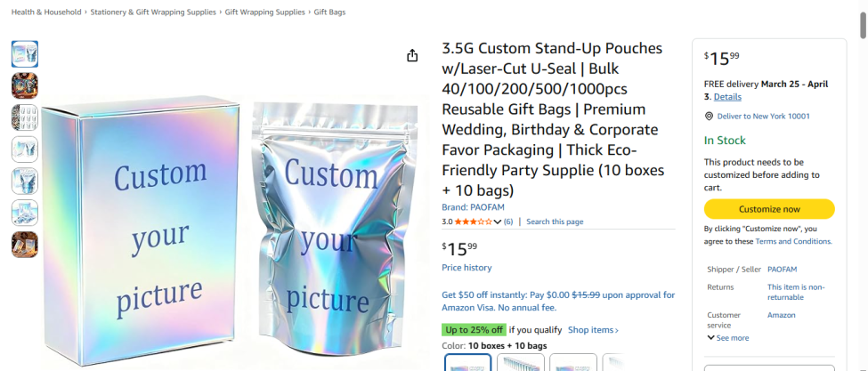The image size is (868, 371).
Task: Show the third product thumbnail image
Action: [25, 117]
